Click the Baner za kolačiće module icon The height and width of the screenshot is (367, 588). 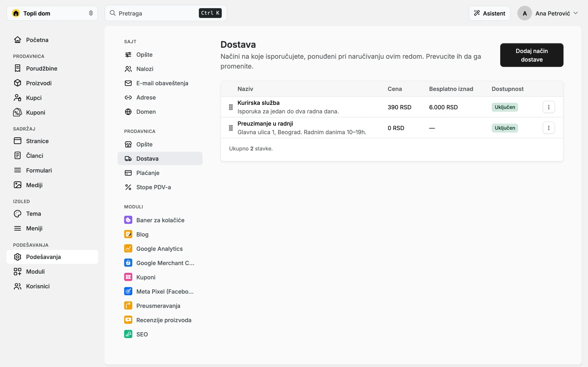tap(128, 220)
